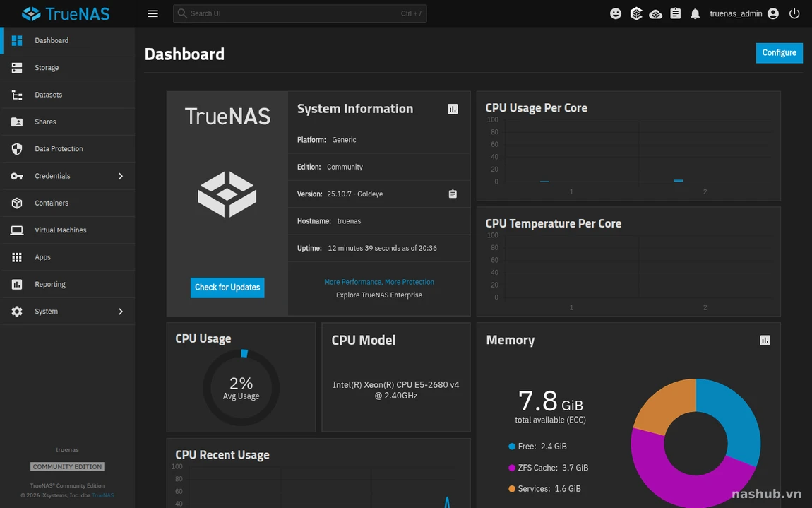Click the TrueNAS logo in top bar
The height and width of the screenshot is (508, 812).
(x=66, y=13)
